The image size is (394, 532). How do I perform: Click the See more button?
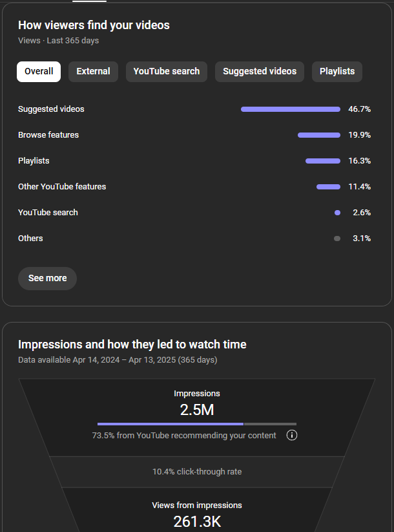click(47, 278)
